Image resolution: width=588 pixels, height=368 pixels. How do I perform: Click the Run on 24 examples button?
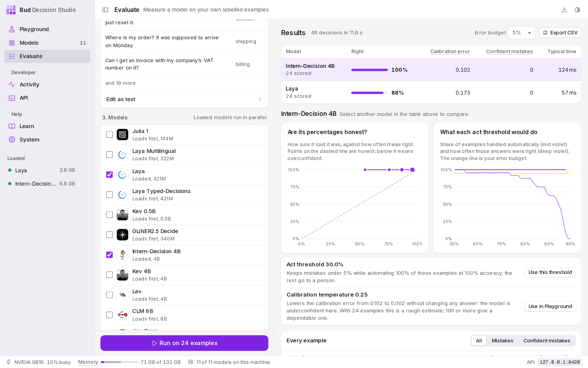coord(184,343)
